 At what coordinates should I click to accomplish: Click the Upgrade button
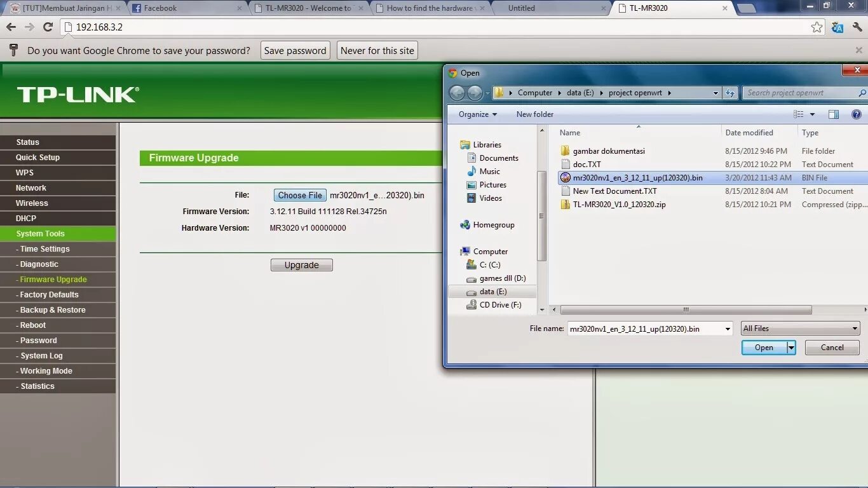(302, 265)
